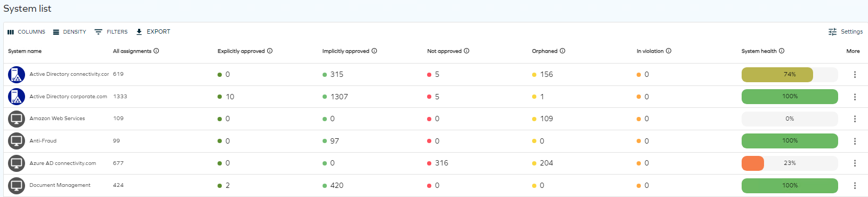
Task: Open COLUMNS visibility options
Action: click(26, 32)
